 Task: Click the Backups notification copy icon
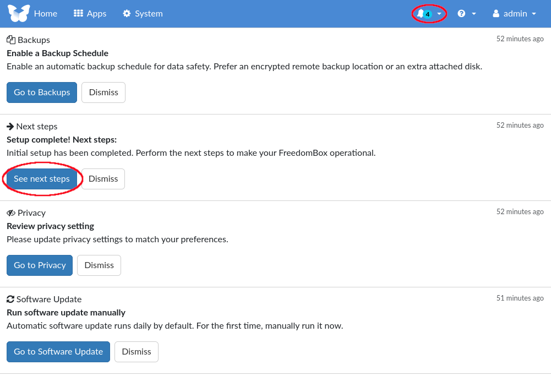coord(11,40)
